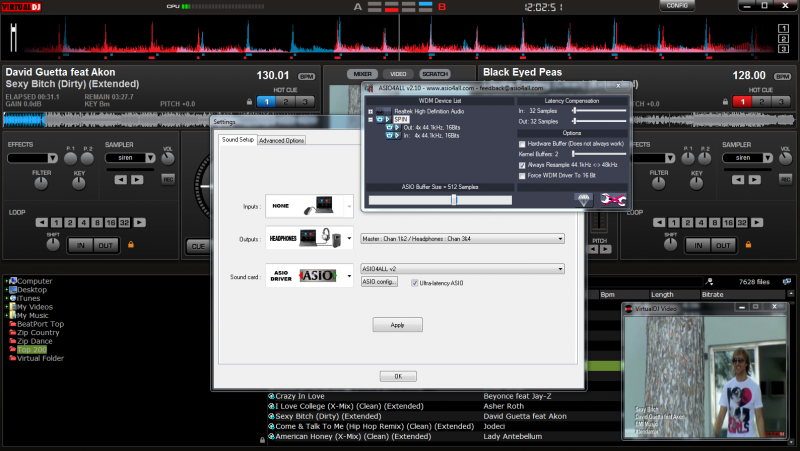The width and height of the screenshot is (800, 451).
Task: Open the Advanced Options tab in Settings
Action: pos(281,140)
